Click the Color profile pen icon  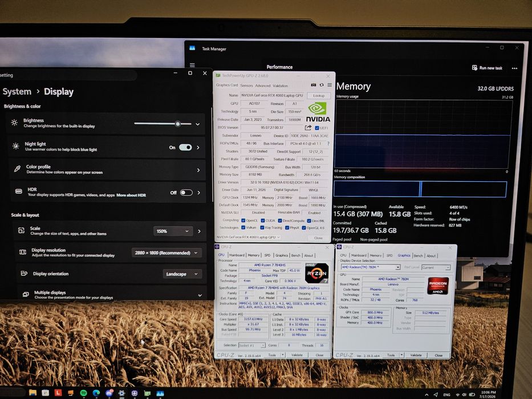(17, 169)
